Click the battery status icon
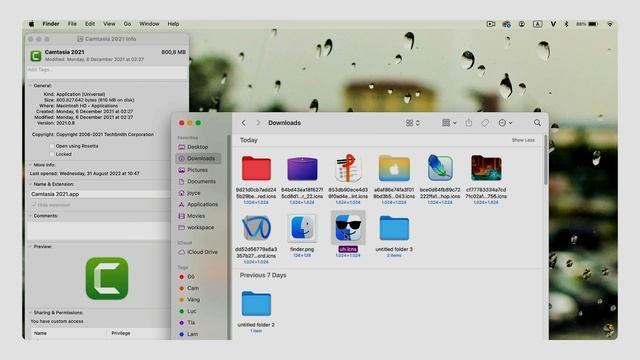Viewport: 640px width, 360px height. point(593,24)
